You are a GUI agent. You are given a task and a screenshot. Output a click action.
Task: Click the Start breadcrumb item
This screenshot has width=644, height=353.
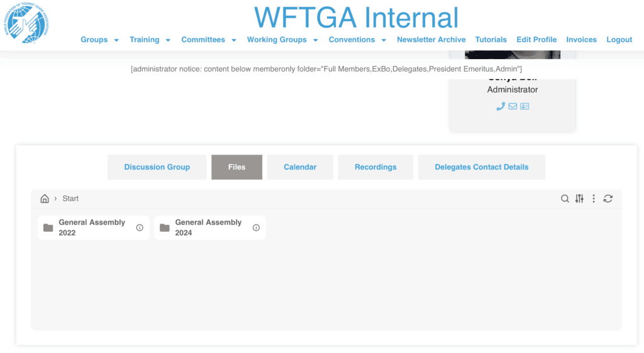[70, 198]
